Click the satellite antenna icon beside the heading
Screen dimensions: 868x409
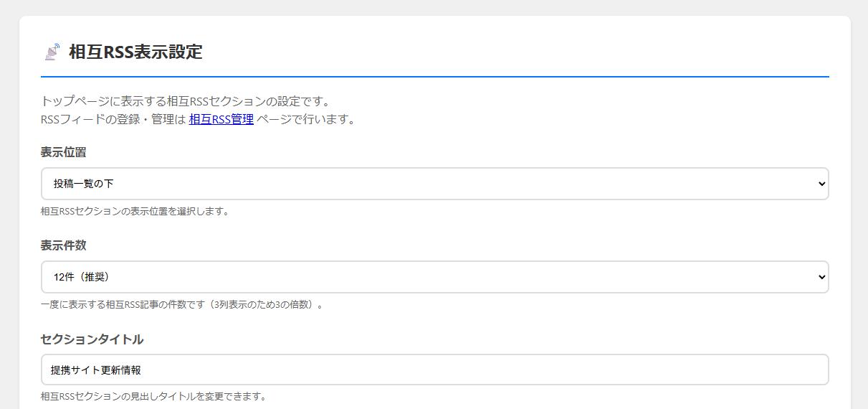(52, 52)
